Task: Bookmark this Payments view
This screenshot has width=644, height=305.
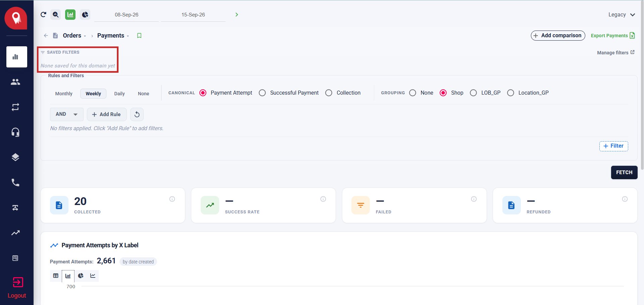Action: tap(139, 36)
